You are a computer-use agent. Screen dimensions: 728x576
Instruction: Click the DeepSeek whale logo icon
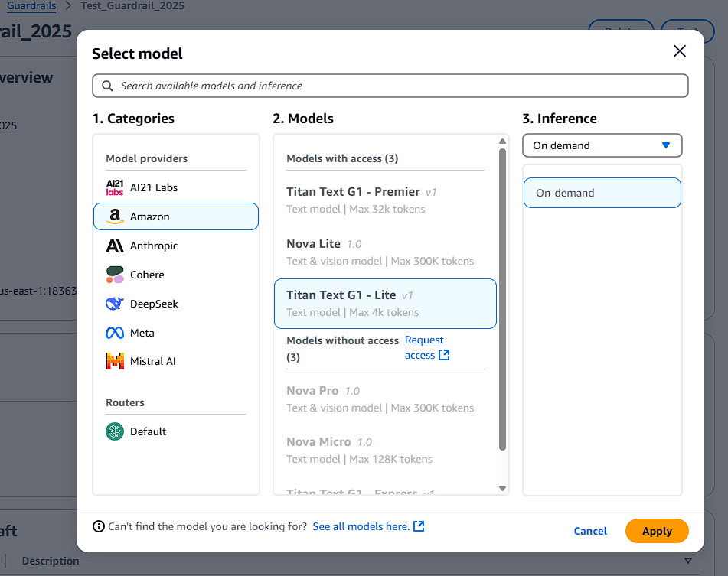click(115, 304)
